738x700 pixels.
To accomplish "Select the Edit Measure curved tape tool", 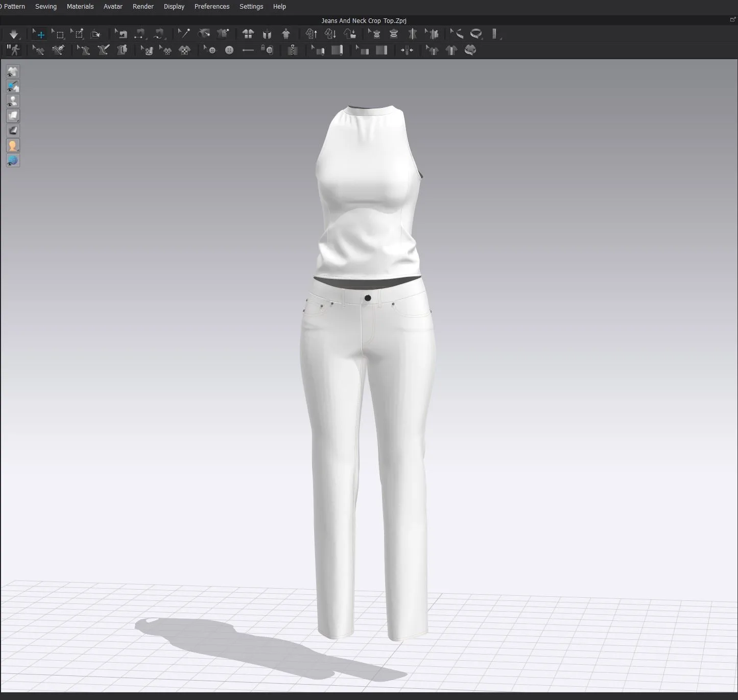I will point(457,34).
